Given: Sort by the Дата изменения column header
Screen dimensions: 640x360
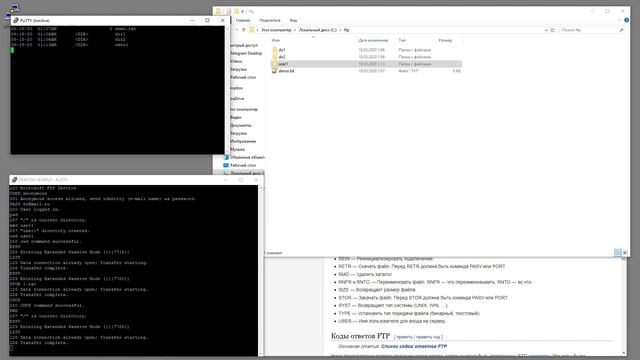Looking at the screenshot, I should 373,40.
